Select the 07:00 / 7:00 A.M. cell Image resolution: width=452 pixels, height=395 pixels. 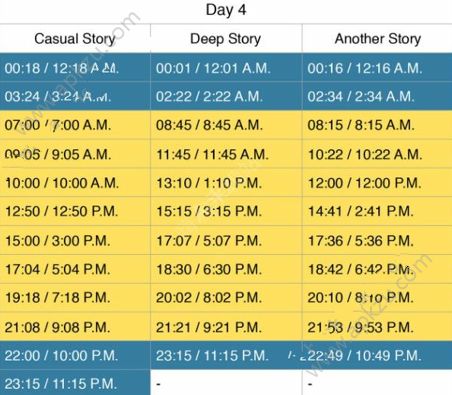[75, 125]
